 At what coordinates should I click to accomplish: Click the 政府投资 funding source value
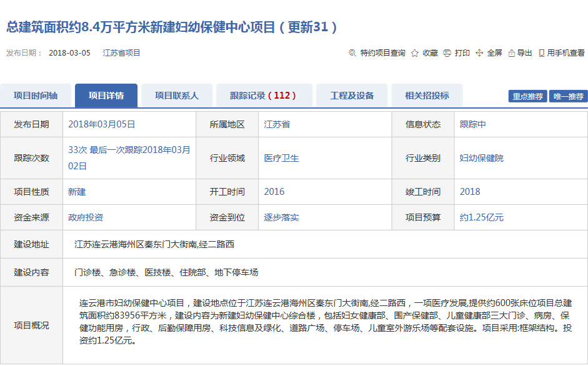86,217
